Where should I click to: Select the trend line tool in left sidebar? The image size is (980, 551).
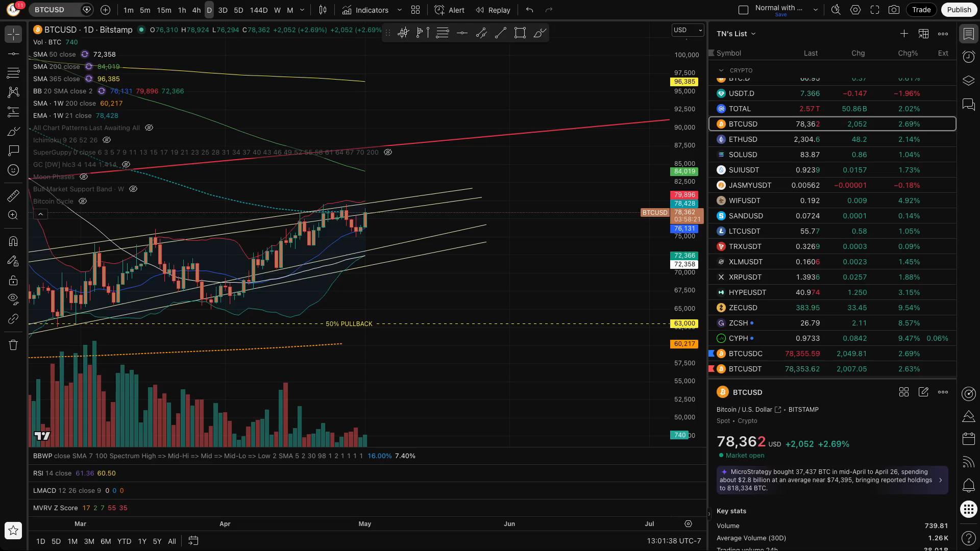point(13,54)
